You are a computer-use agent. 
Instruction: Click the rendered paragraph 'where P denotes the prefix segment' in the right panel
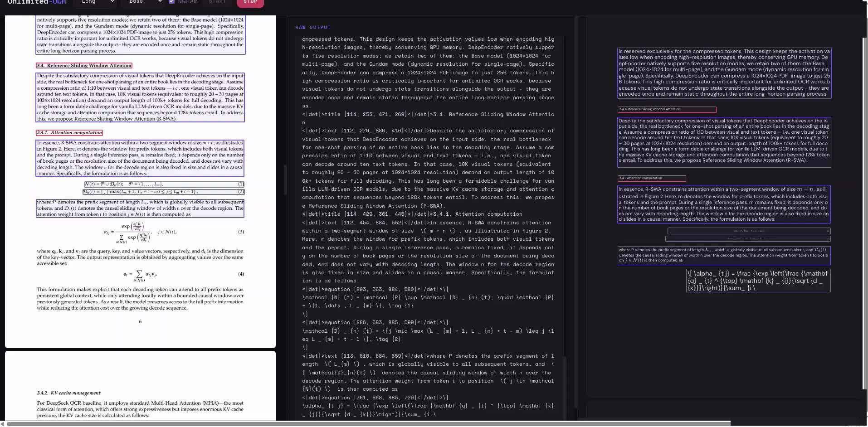click(x=724, y=255)
